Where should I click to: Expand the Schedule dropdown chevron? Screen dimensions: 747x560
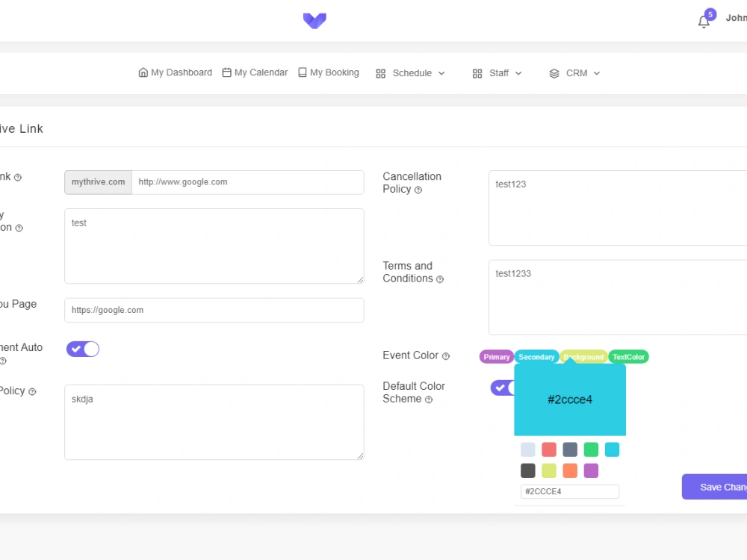coord(441,73)
